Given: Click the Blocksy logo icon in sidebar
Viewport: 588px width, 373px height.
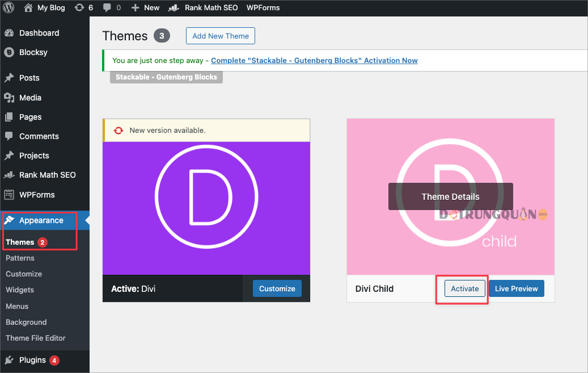Looking at the screenshot, I should tap(9, 52).
